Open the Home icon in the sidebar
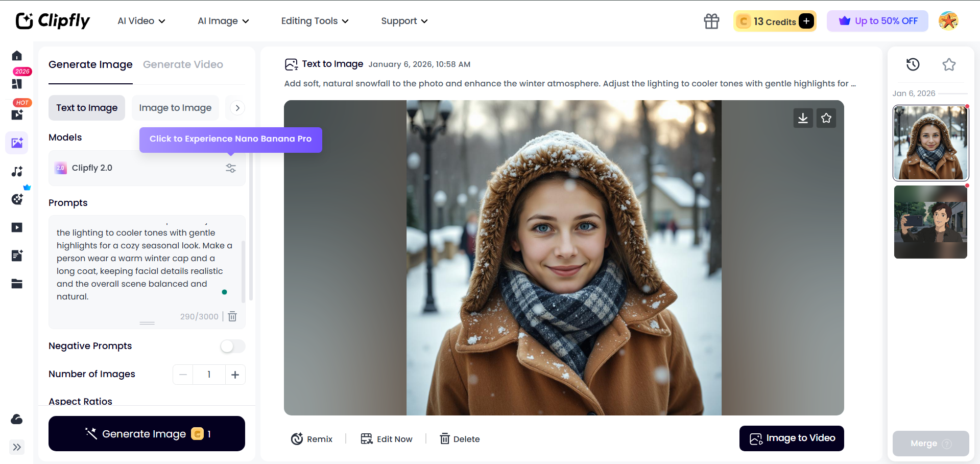This screenshot has width=980, height=464. [17, 56]
